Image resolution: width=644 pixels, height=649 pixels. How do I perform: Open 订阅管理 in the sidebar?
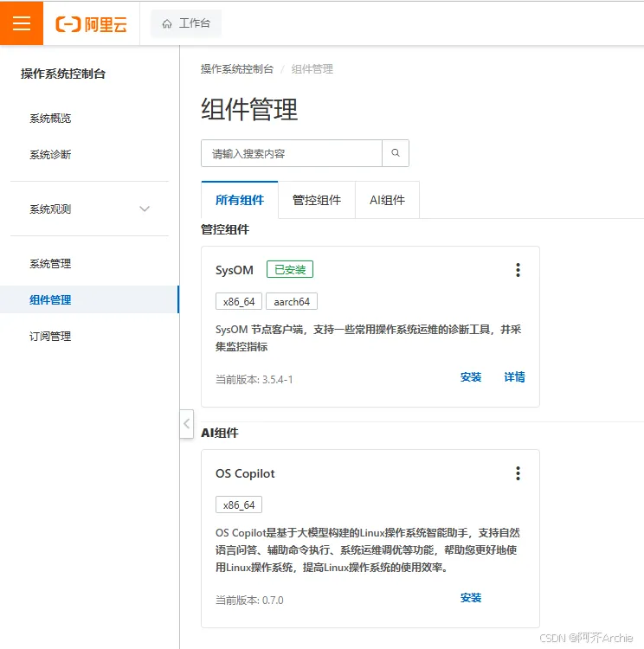[x=50, y=336]
